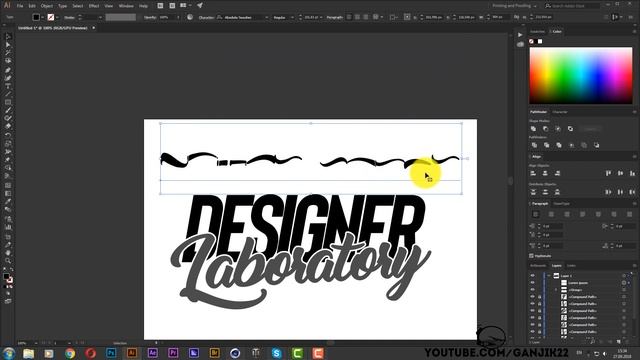Open the font style Regular dropdown
Screen dimensions: 640x360
pos(292,18)
